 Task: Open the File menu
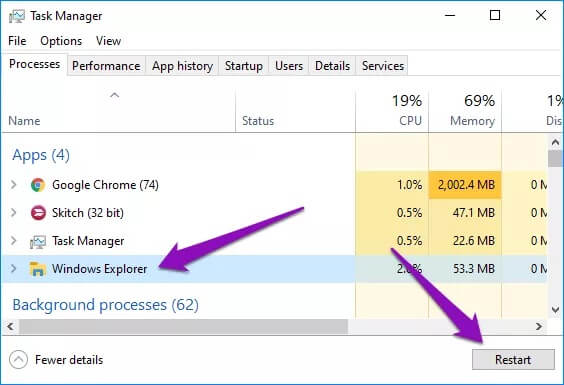(17, 41)
